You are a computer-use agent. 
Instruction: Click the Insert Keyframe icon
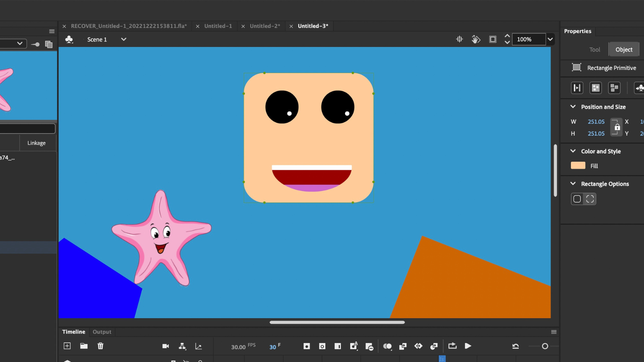(x=307, y=346)
